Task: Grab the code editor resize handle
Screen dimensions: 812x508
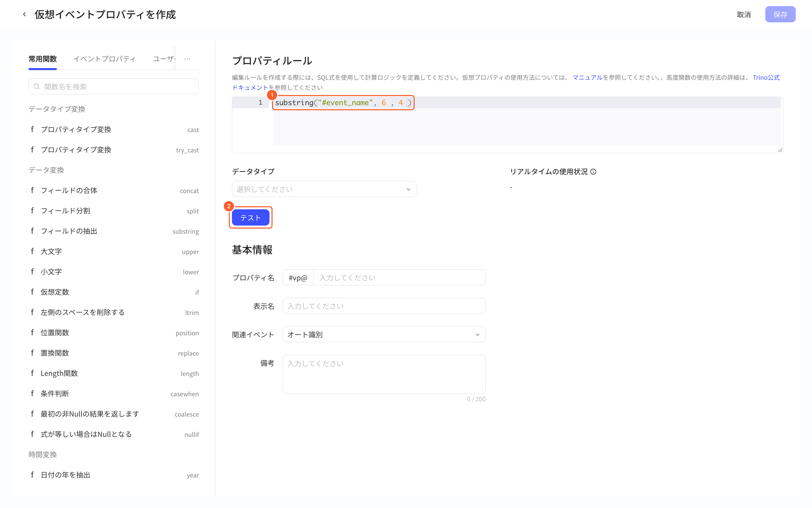Action: click(780, 150)
